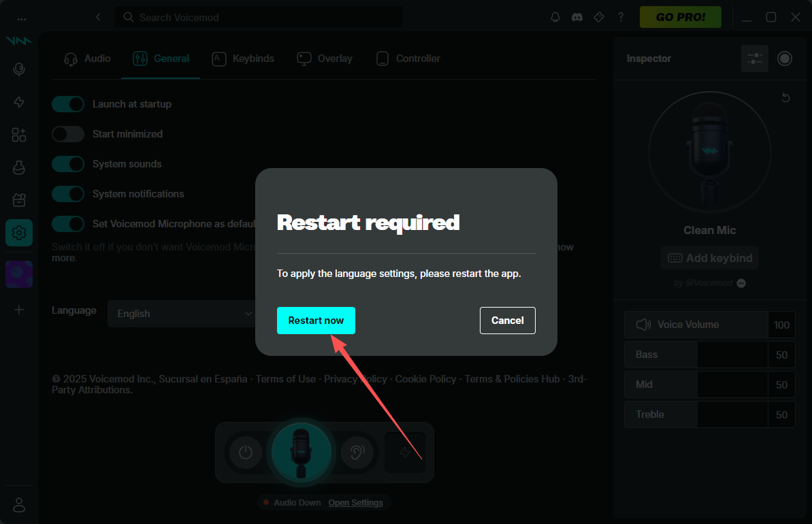This screenshot has height=524, width=812.
Task: Adjust the Bass slider
Action: click(x=696, y=355)
